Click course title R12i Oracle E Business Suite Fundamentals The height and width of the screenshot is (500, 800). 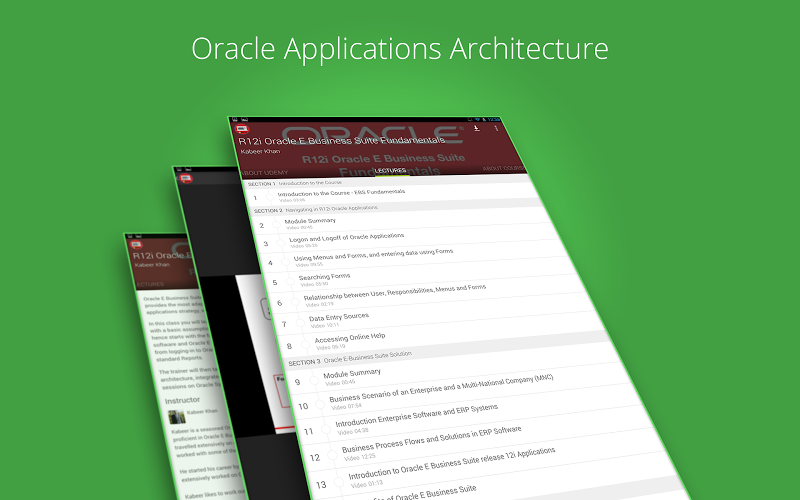341,141
